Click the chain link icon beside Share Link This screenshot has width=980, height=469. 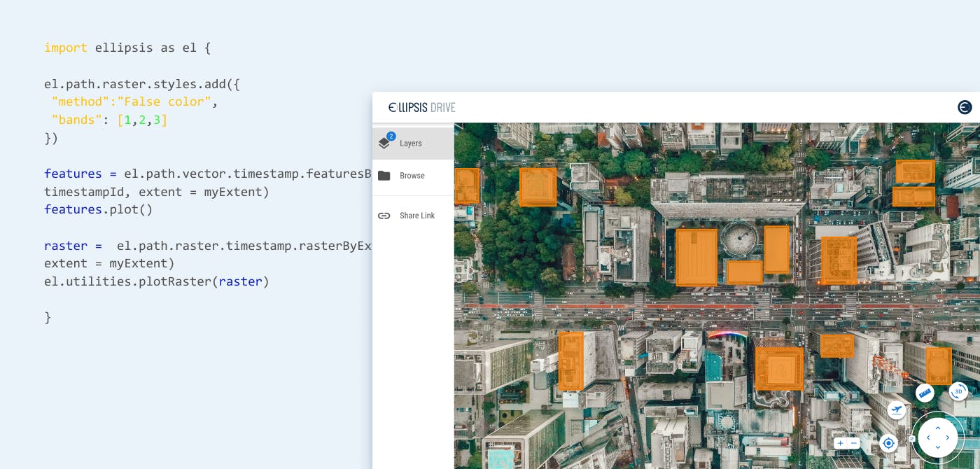(x=384, y=216)
